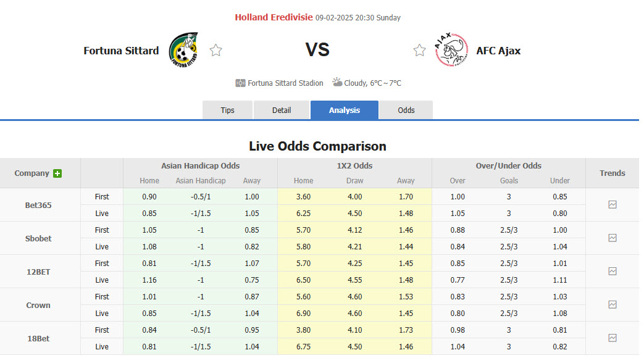Toggle the favorite star for AFC Ajax
644x358 pixels.
click(x=419, y=50)
